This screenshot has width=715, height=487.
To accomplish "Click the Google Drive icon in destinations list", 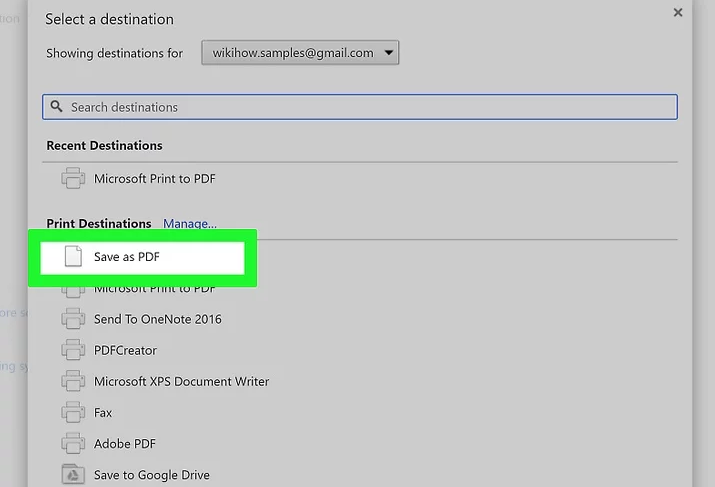I will coord(73,474).
